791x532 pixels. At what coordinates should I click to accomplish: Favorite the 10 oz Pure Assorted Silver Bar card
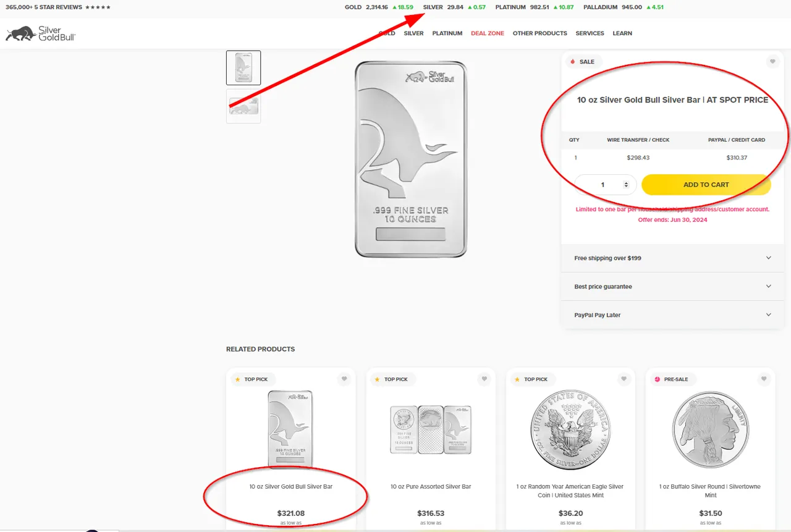tap(484, 379)
